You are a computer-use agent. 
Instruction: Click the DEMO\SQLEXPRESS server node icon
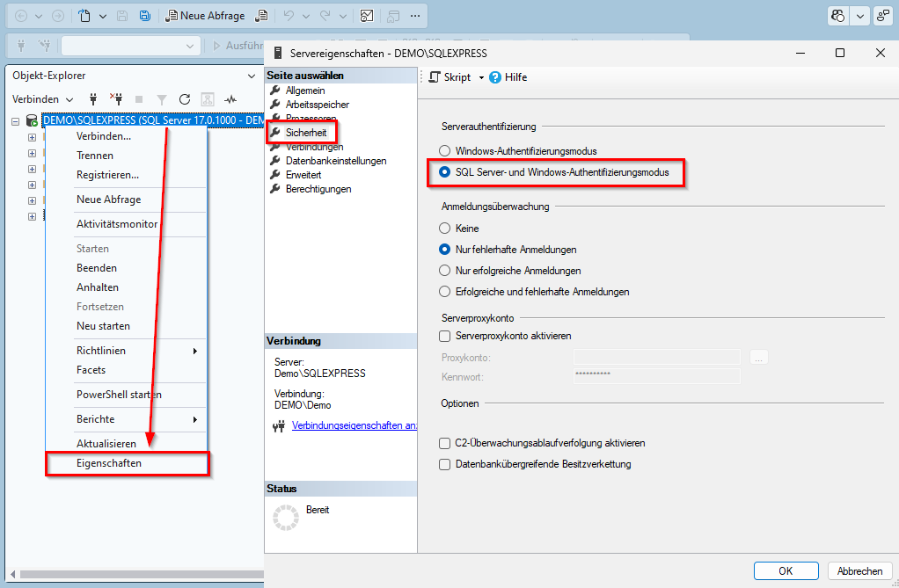click(x=32, y=120)
